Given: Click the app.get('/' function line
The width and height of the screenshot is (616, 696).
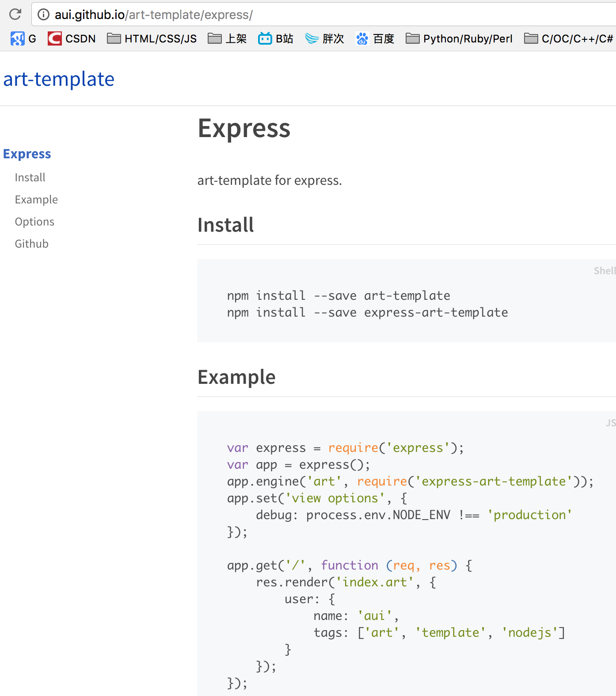Looking at the screenshot, I should coord(350,565).
